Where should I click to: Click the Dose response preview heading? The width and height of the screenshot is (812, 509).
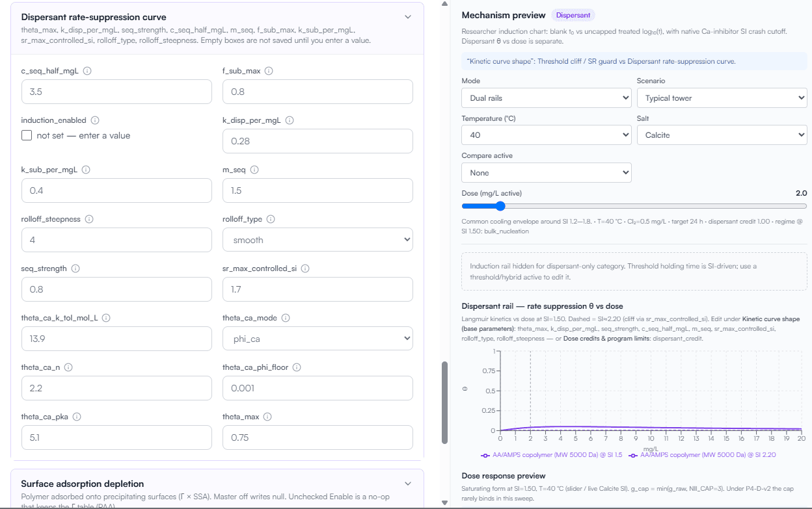(504, 476)
